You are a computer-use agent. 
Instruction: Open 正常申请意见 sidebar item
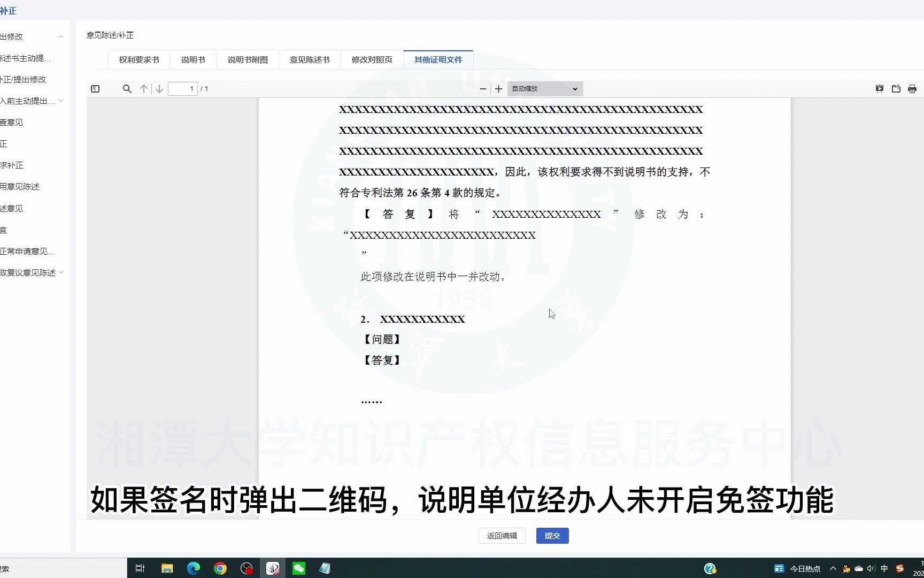[x=27, y=251]
